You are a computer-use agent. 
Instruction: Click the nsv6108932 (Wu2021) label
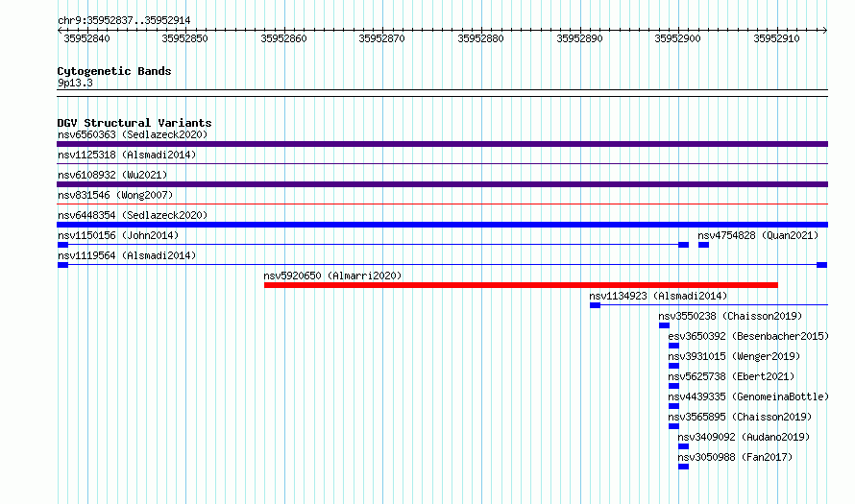(112, 175)
